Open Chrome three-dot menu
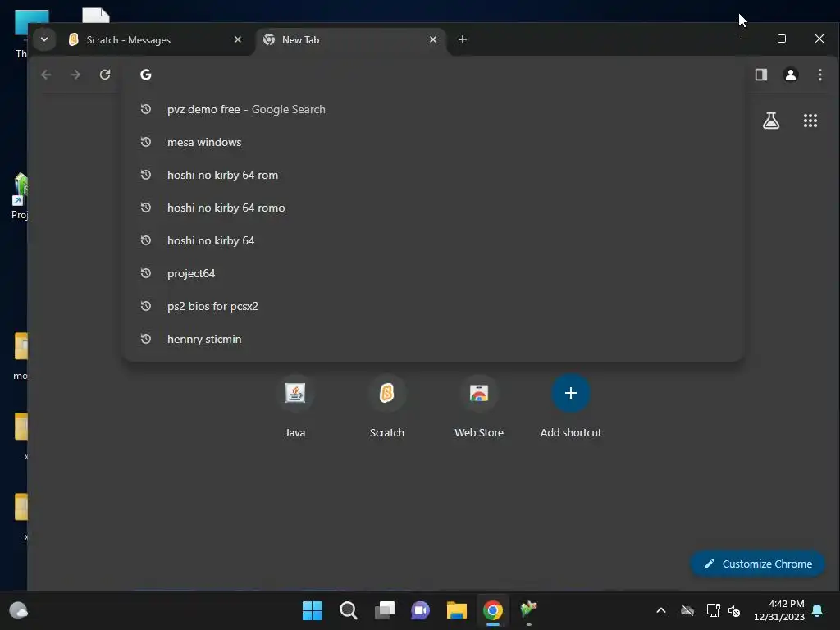The image size is (840, 630). [820, 75]
